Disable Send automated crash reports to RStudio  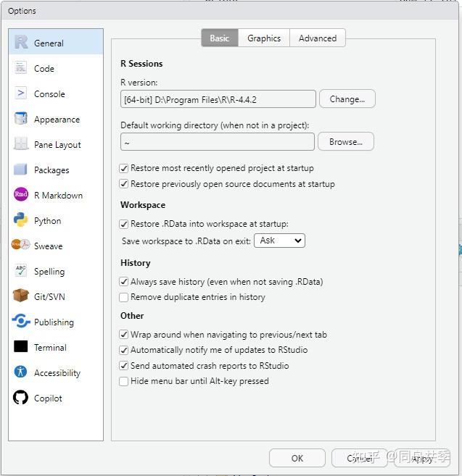[x=124, y=366]
